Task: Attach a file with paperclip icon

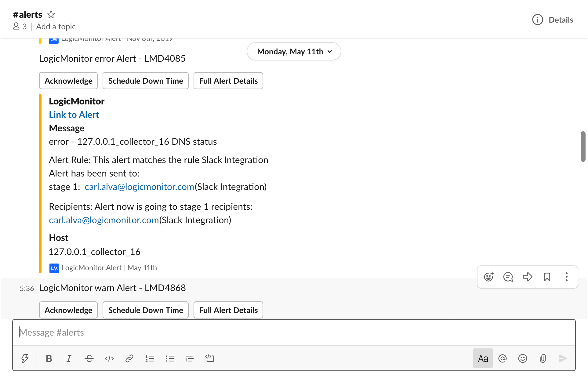Action: point(543,358)
